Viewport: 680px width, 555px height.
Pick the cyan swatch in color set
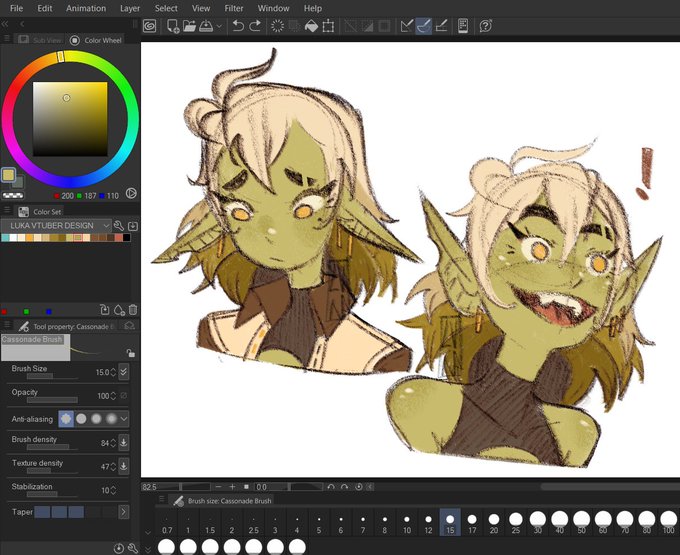click(5, 238)
